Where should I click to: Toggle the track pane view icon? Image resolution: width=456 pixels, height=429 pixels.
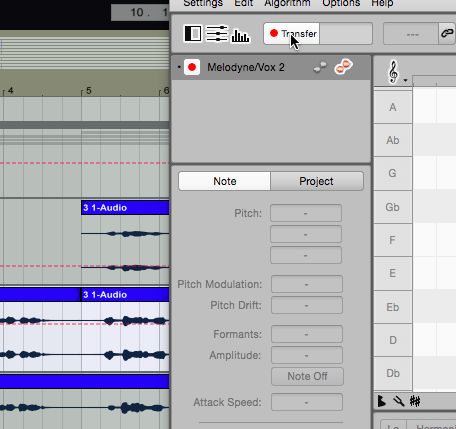click(193, 33)
